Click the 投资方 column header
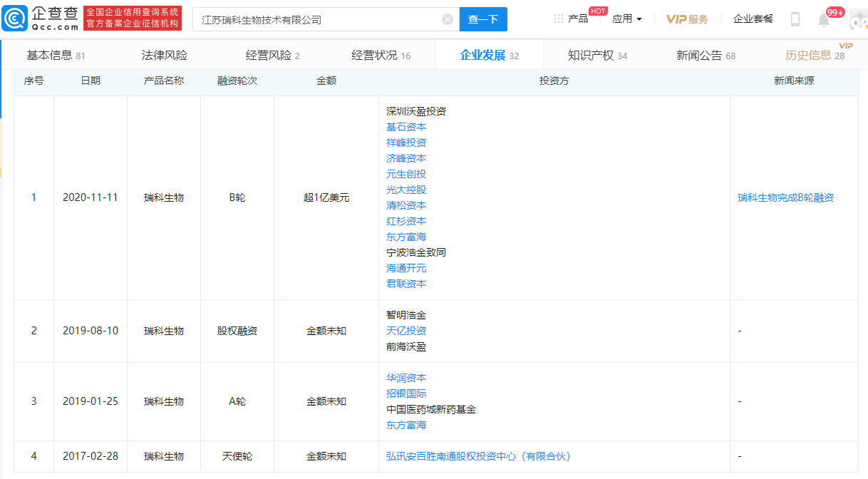The height and width of the screenshot is (479, 868). click(x=554, y=81)
